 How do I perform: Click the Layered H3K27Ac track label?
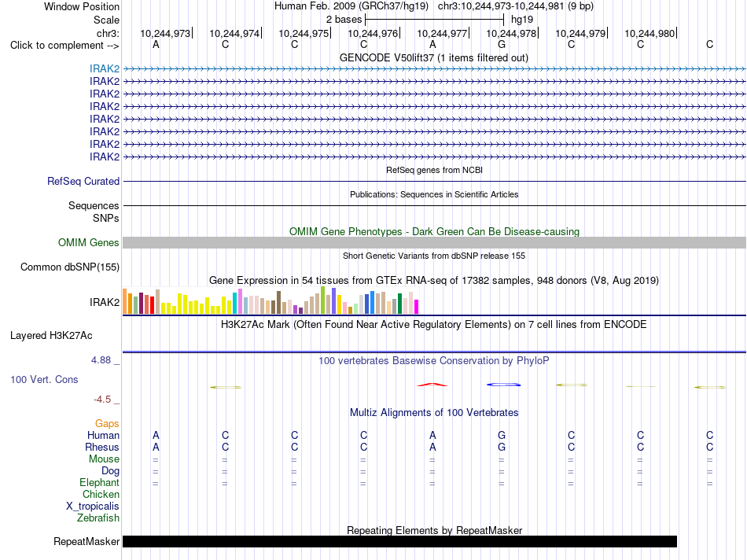pyautogui.click(x=51, y=336)
